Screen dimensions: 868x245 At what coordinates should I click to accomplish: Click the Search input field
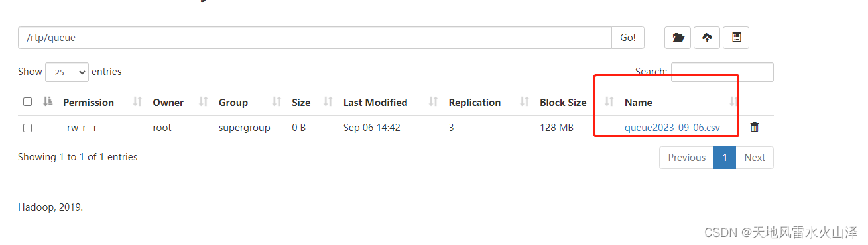pos(722,72)
